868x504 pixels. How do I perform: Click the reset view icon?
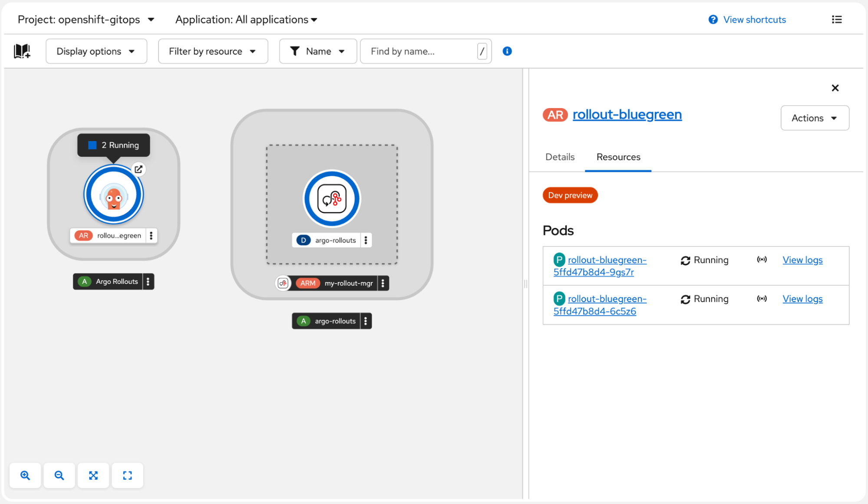coord(127,475)
